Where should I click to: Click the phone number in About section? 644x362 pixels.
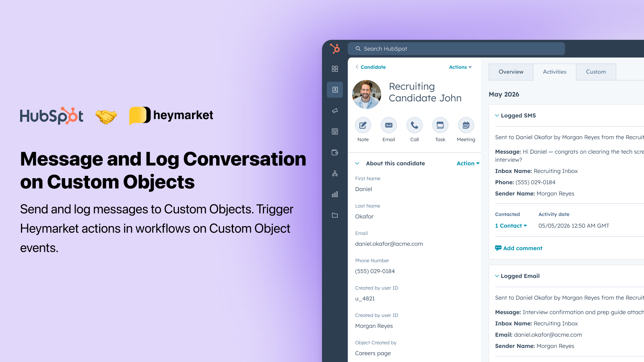tap(375, 271)
